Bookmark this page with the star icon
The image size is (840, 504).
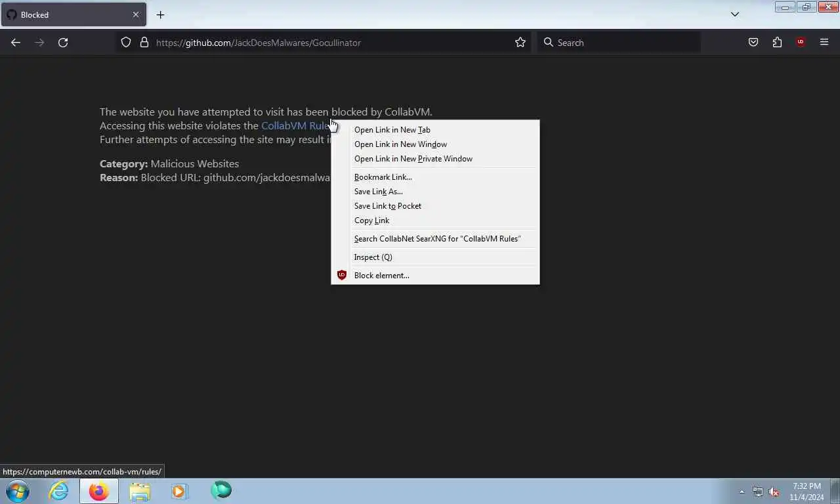click(520, 43)
